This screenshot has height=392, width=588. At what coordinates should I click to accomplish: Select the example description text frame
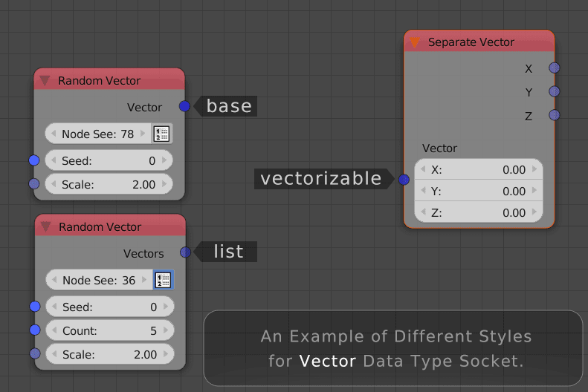point(392,348)
